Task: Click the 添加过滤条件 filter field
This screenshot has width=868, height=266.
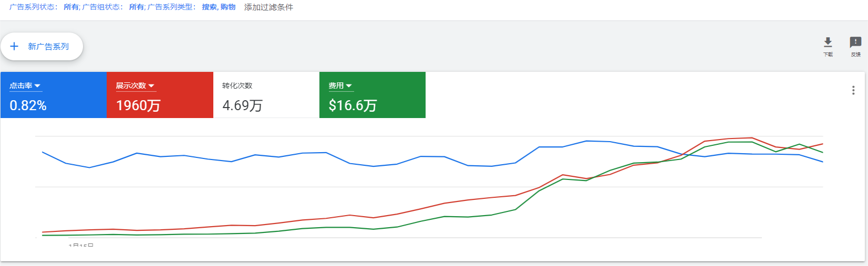Action: point(268,7)
